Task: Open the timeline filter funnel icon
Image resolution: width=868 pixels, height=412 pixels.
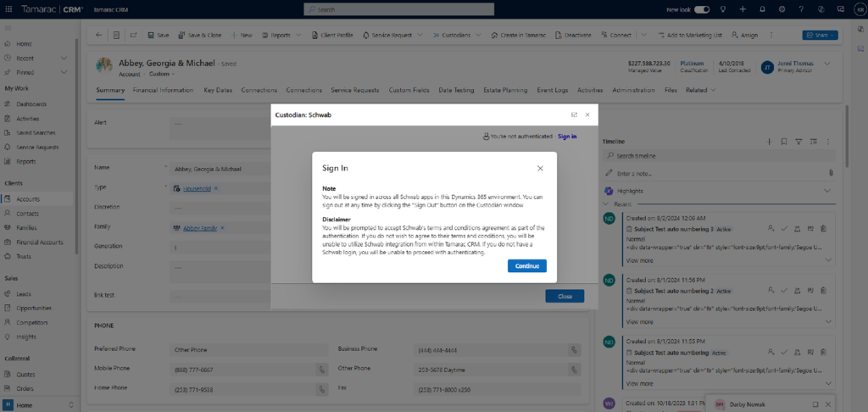Action: pyautogui.click(x=798, y=142)
